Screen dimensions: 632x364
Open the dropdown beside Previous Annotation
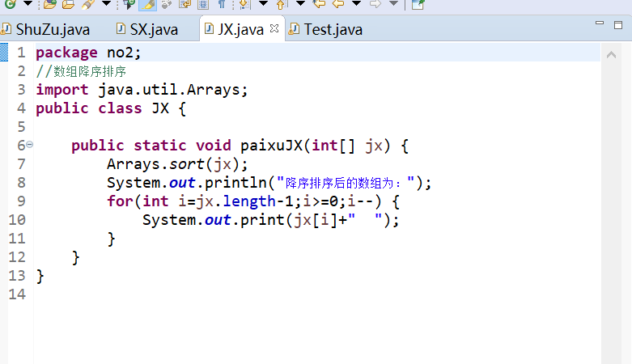(300, 3)
